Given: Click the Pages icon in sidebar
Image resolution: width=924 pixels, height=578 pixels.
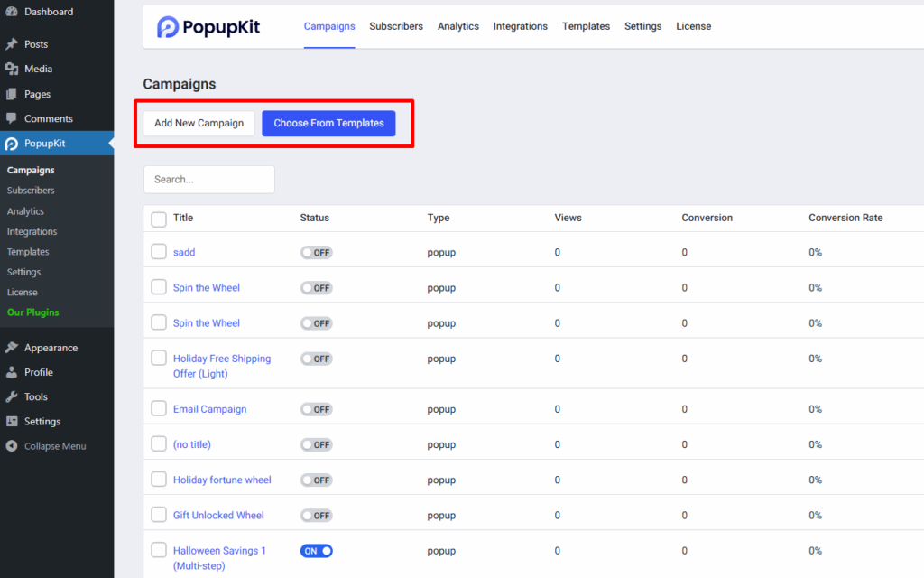Looking at the screenshot, I should click(12, 94).
